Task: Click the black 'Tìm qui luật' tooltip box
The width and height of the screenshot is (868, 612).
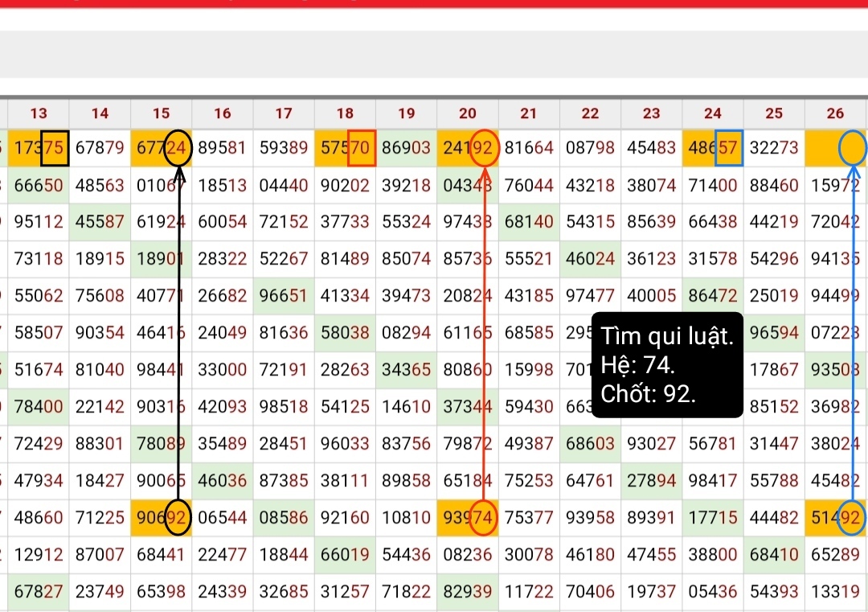Action: tap(666, 365)
